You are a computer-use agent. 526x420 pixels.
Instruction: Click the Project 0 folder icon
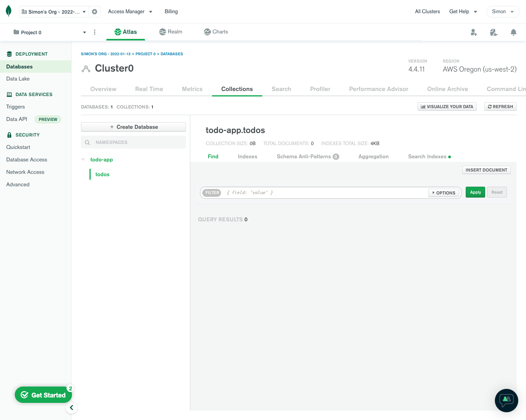[x=16, y=32]
